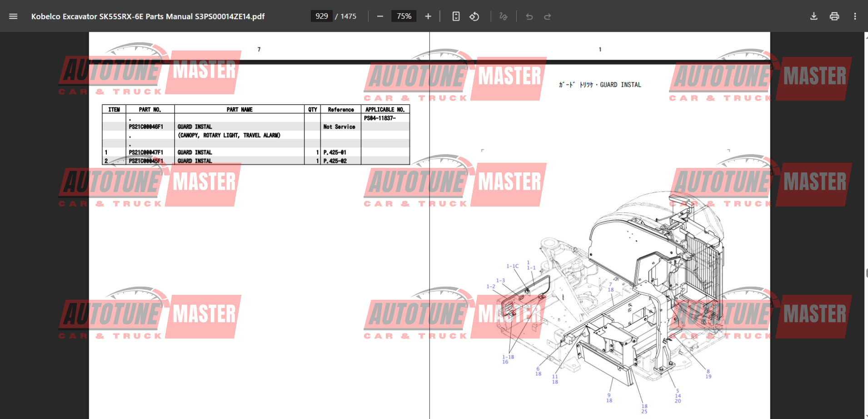
Task: Click the 75% zoom level field
Action: (404, 16)
